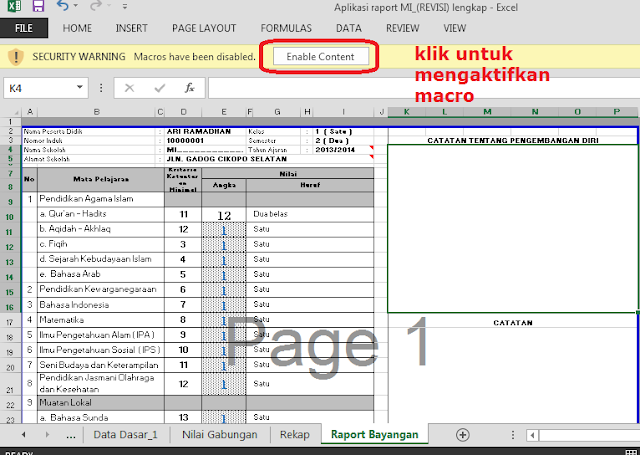Click the horizontal scrollbar left arrow
The image size is (640, 455).
click(x=532, y=435)
